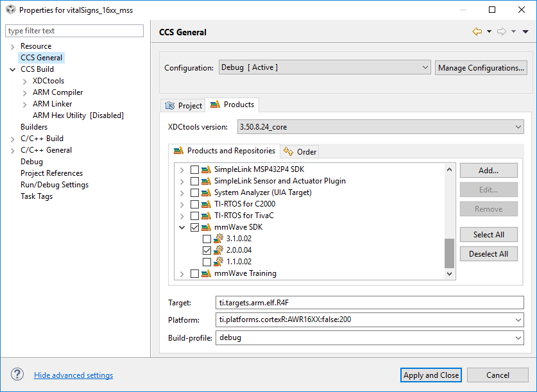Image resolution: width=537 pixels, height=392 pixels.
Task: Open the Configuration dropdown
Action: [x=325, y=67]
